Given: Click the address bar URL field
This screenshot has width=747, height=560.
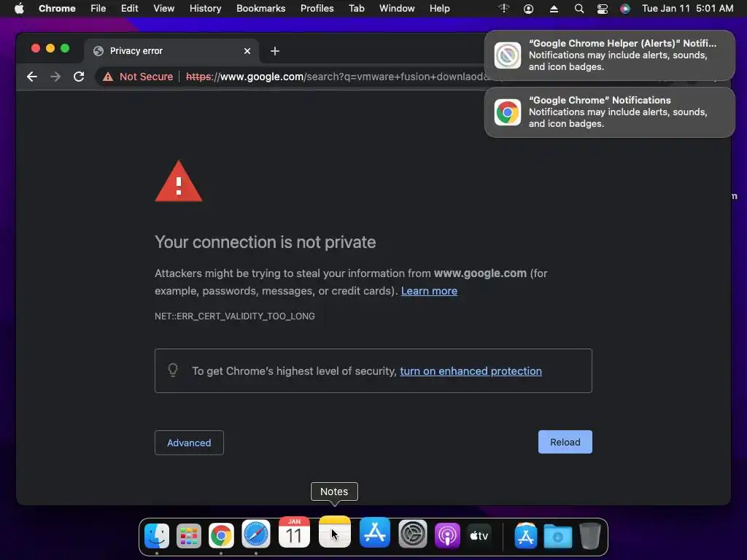Looking at the screenshot, I should tap(336, 77).
